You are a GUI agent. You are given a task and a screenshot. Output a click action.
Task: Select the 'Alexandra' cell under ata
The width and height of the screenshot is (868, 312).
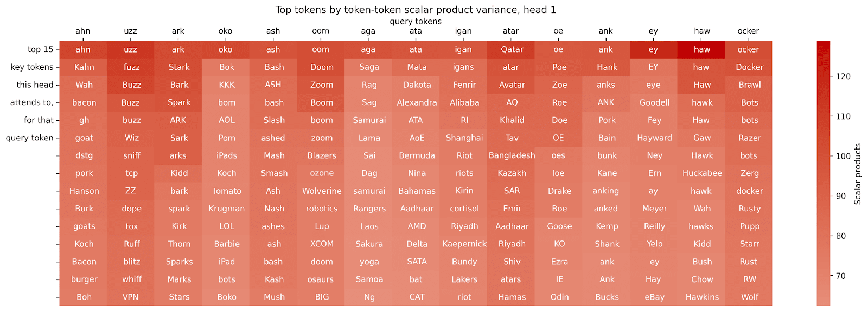pos(416,102)
